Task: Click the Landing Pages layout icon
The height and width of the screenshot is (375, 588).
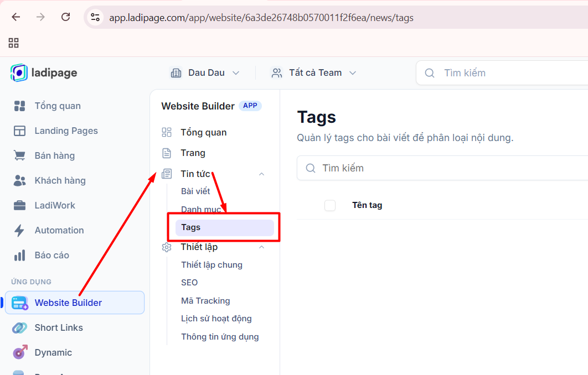Action: pos(19,131)
